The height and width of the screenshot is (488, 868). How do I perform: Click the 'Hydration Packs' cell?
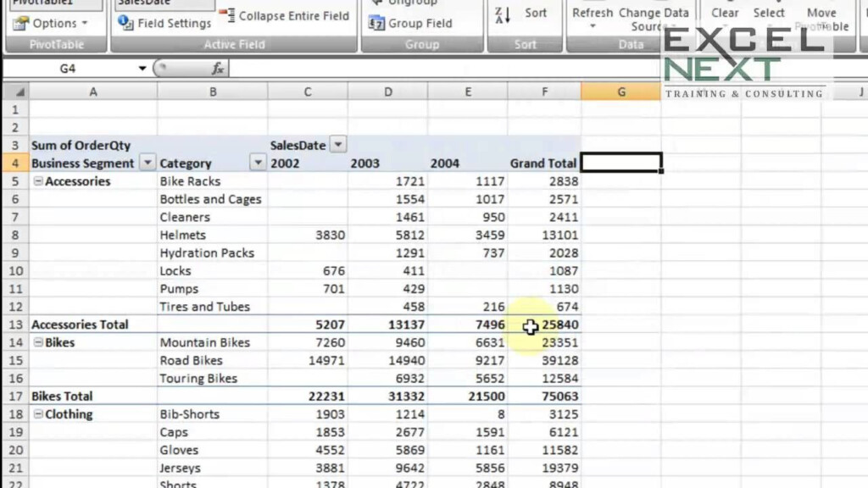213,252
